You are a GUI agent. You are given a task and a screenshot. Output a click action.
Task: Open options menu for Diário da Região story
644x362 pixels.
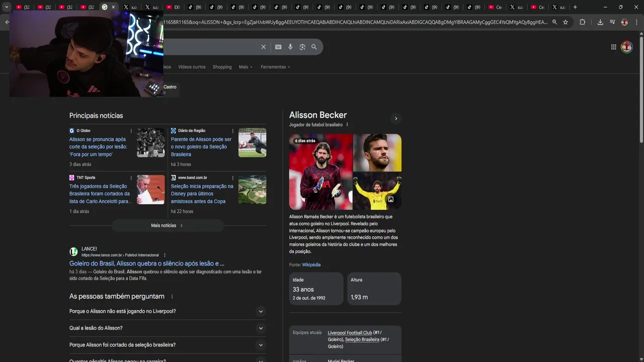click(232, 131)
